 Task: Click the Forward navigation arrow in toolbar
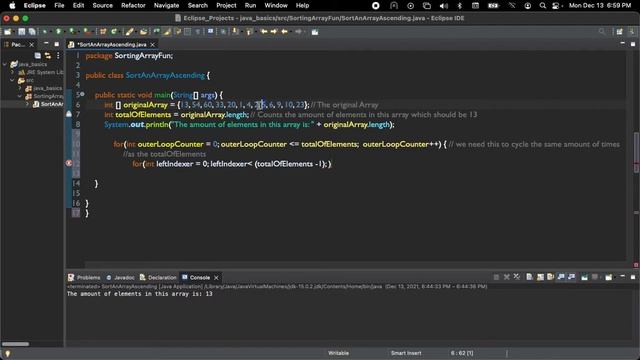298,32
